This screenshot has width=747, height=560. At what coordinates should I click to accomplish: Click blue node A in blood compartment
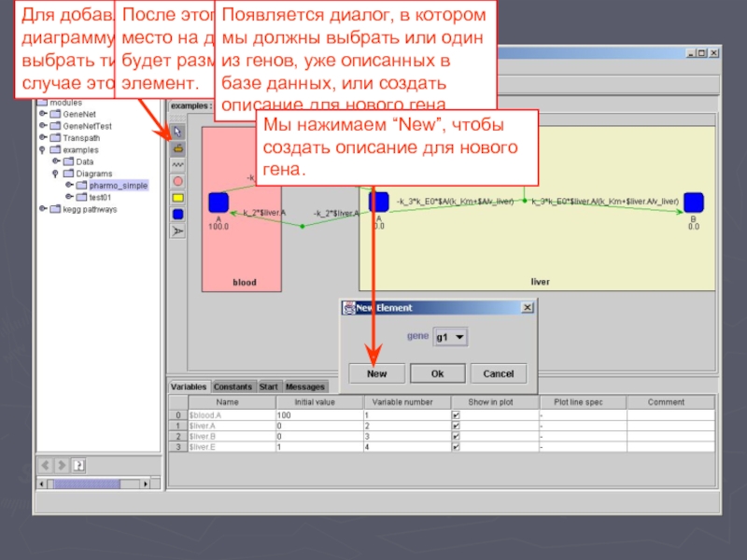(x=218, y=203)
